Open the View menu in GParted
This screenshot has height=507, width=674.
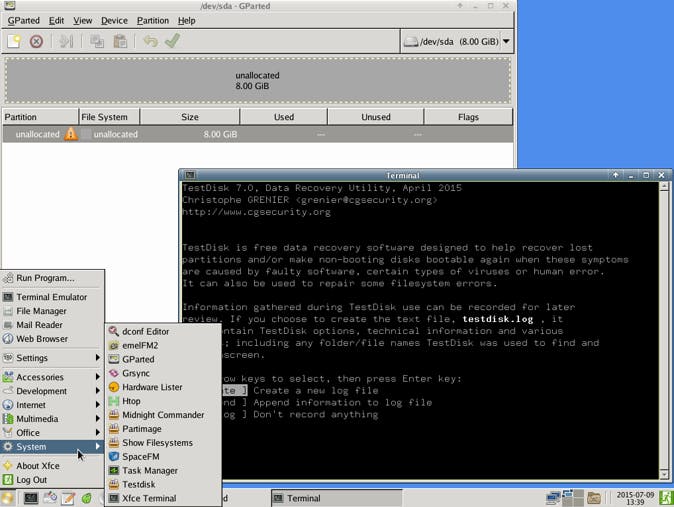(83, 21)
